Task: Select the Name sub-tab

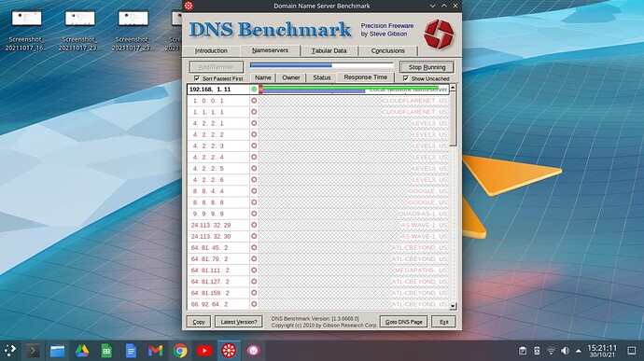Action: (x=263, y=77)
